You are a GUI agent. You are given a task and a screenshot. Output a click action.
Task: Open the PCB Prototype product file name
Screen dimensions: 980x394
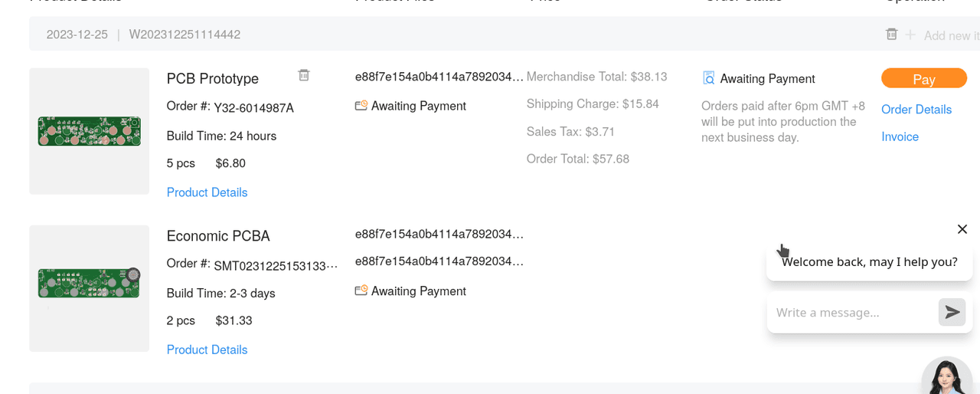point(439,77)
